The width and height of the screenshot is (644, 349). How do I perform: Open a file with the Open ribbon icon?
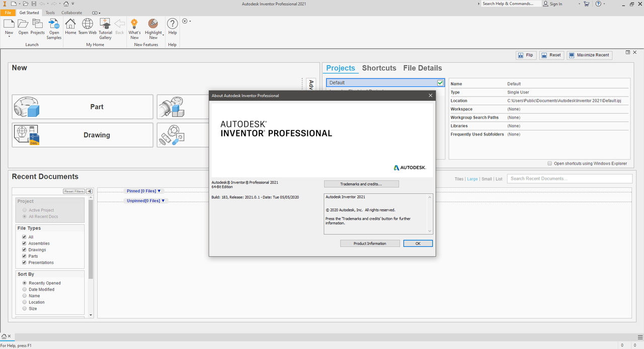tap(23, 24)
